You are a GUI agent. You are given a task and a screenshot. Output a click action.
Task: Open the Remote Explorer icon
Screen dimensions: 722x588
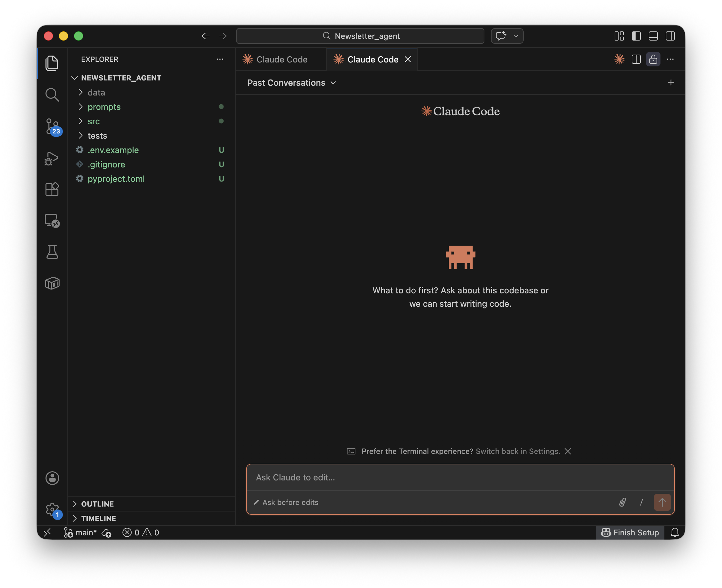click(x=52, y=220)
